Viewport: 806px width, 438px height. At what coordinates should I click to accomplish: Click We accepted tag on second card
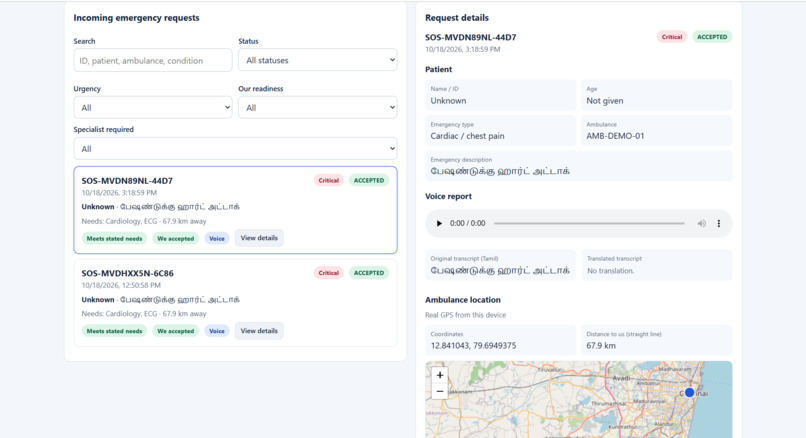pyautogui.click(x=176, y=331)
